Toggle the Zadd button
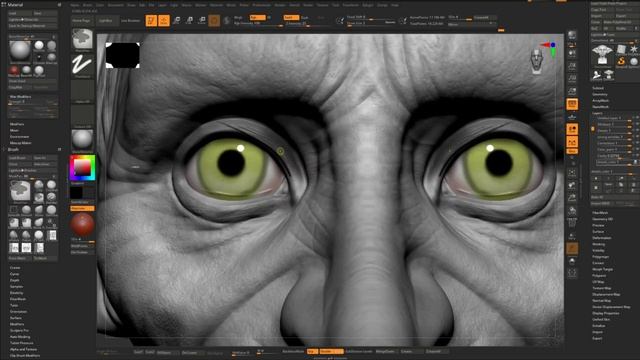The width and height of the screenshot is (640, 360). [x=291, y=18]
